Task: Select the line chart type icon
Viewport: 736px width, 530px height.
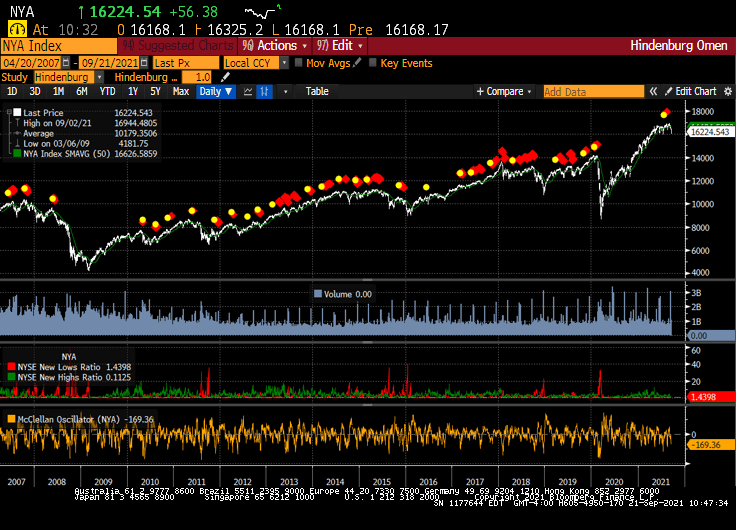Action: pyautogui.click(x=248, y=91)
